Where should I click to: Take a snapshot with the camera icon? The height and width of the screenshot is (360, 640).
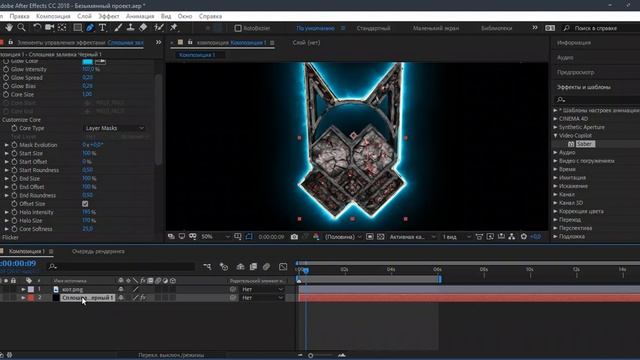coord(294,237)
